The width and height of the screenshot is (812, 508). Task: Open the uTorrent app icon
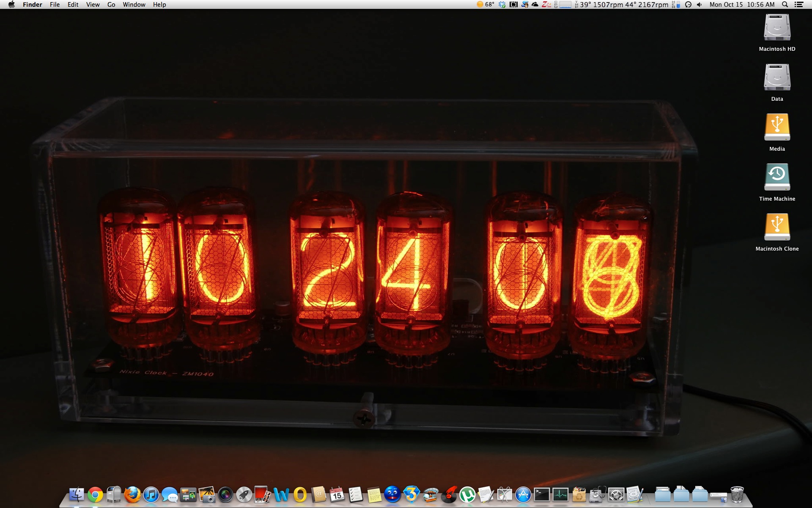(467, 494)
